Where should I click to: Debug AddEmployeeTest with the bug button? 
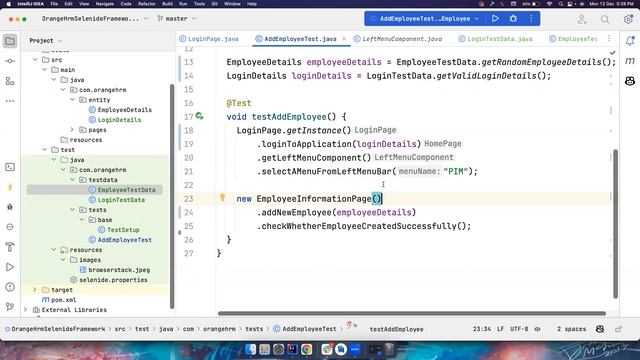[513, 19]
